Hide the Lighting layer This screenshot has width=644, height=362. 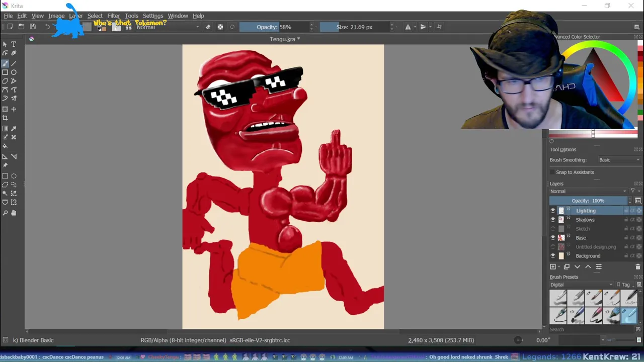(553, 211)
